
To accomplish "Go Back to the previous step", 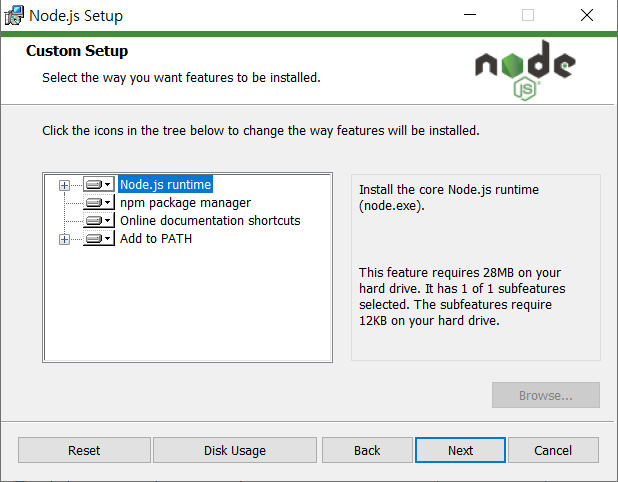I will click(x=367, y=450).
